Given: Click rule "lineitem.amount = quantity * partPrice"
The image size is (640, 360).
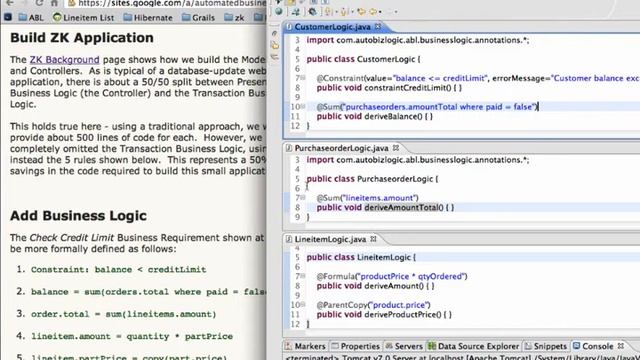Looking at the screenshot, I should (132, 337).
